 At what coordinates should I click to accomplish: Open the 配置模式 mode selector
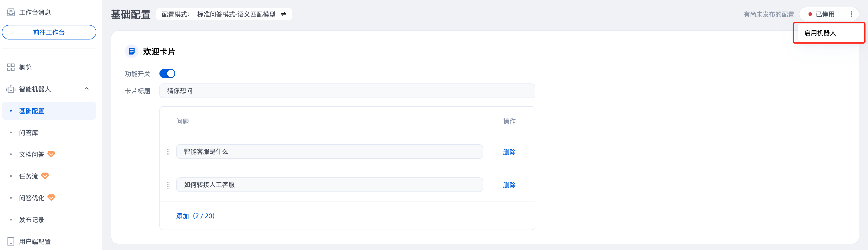224,14
